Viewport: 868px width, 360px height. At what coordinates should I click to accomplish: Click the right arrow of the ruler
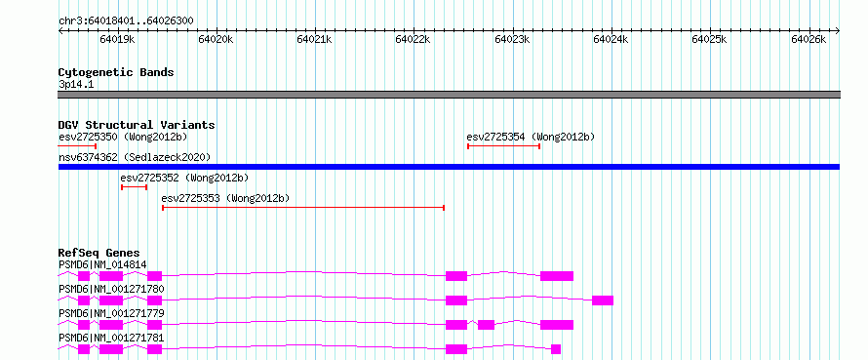(838, 30)
